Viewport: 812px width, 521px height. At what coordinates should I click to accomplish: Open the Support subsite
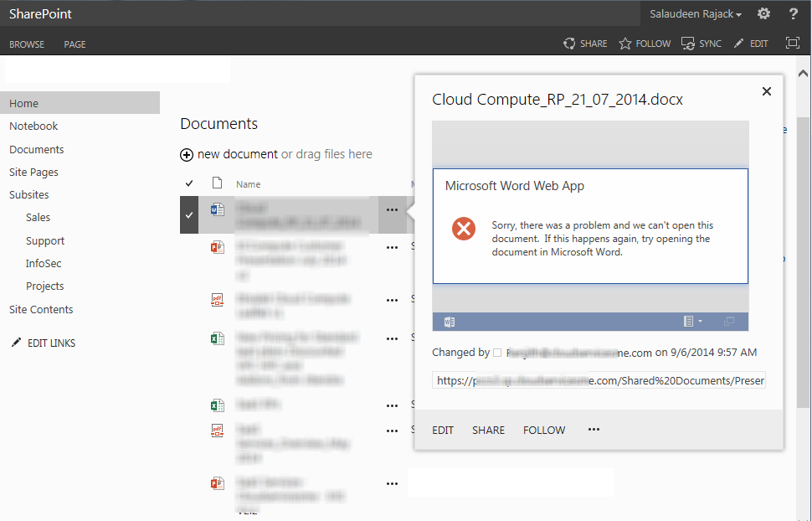45,240
